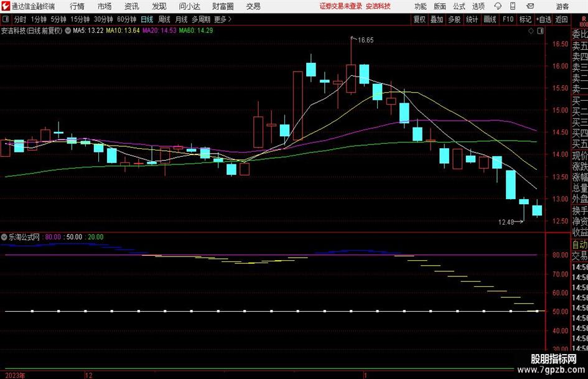Open the 版面 menu
The width and height of the screenshot is (588, 379).
click(x=440, y=6)
